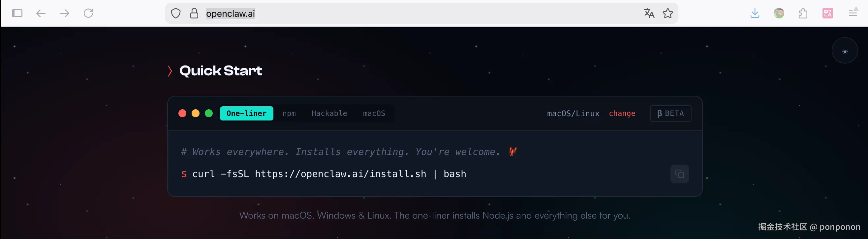This screenshot has height=239, width=868.
Task: Click the yellow terminal window dot
Action: coord(196,113)
